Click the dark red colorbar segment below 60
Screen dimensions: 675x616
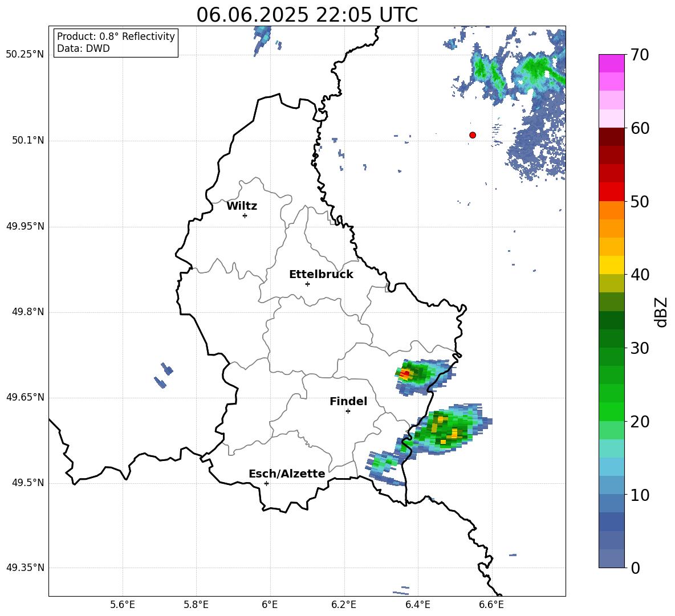tap(611, 137)
